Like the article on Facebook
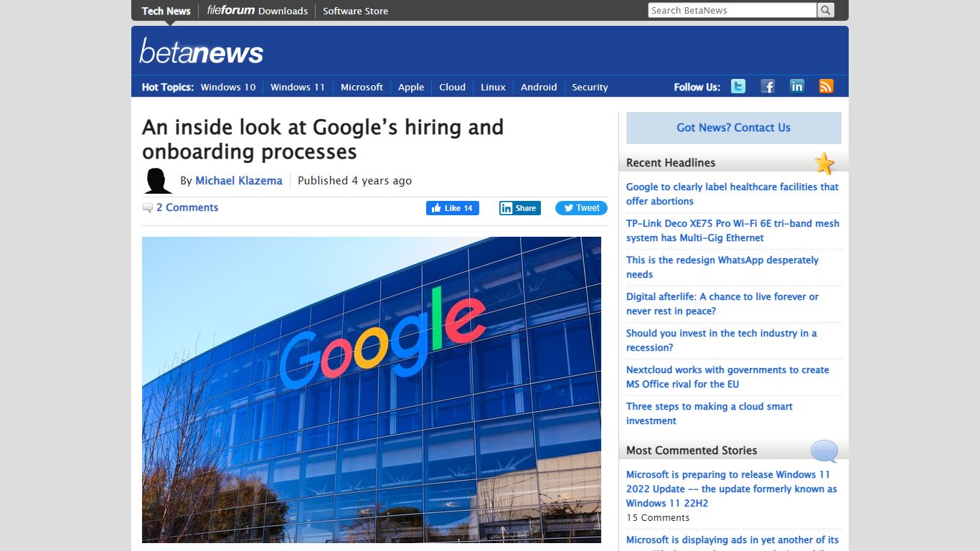Image resolution: width=980 pixels, height=551 pixels. pyautogui.click(x=453, y=208)
